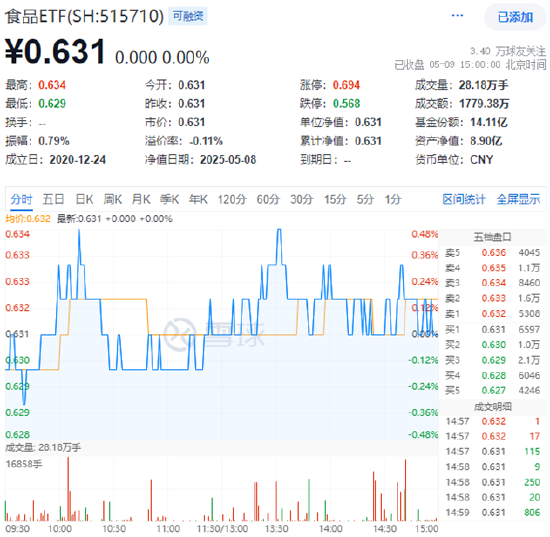The height and width of the screenshot is (537, 550).
Task: Click the 成交额 value 1779.38万
Action: point(484,103)
